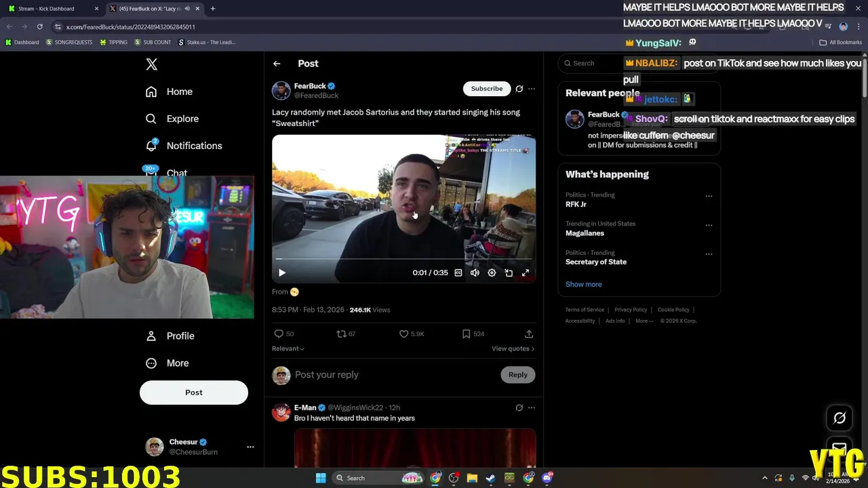Show hidden system tray icons
The height and width of the screenshot is (488, 868).
coord(765,478)
